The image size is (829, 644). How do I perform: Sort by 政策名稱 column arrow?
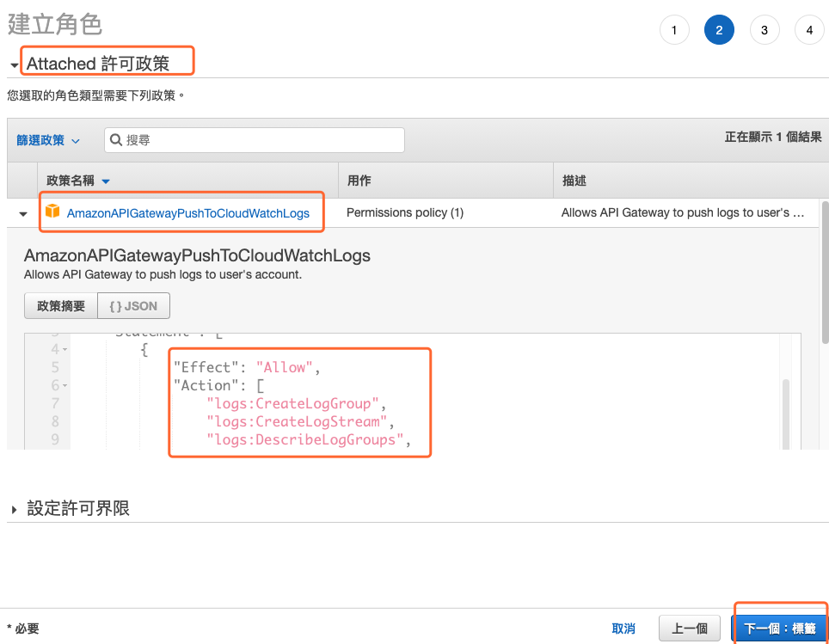pyautogui.click(x=106, y=181)
